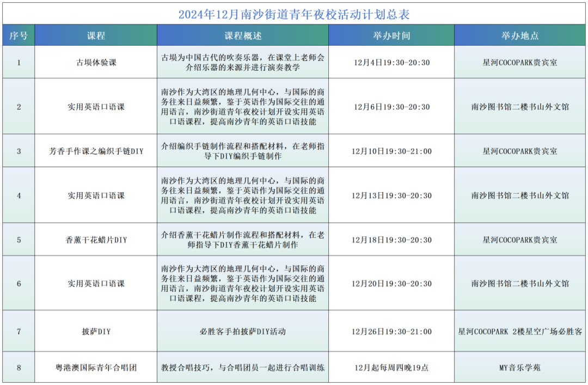Click the table title 2024年12月南沙街道青年夜校活动计划总表

[294, 14]
